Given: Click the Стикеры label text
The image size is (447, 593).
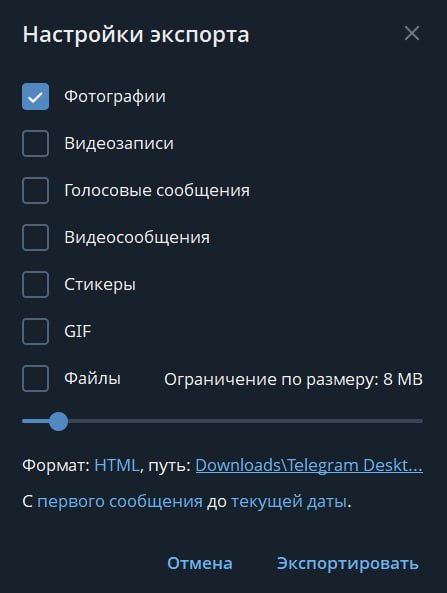Looking at the screenshot, I should tap(100, 284).
